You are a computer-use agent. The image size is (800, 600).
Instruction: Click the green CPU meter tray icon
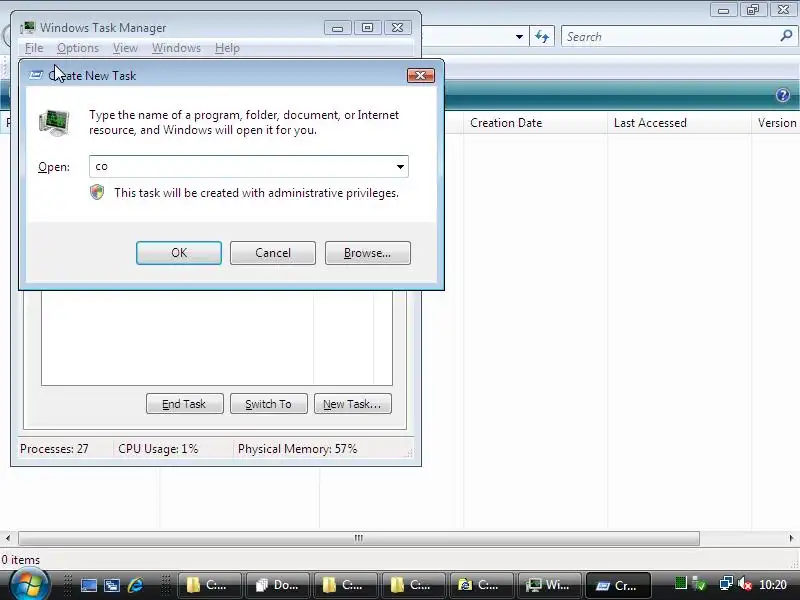coord(681,583)
